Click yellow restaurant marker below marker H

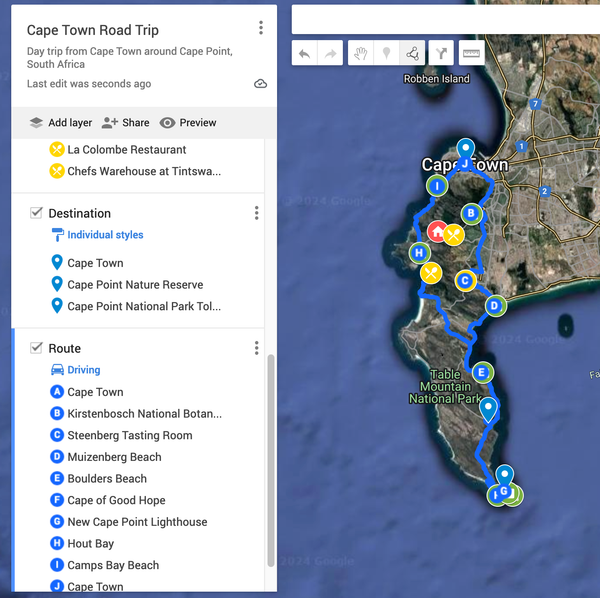point(431,273)
